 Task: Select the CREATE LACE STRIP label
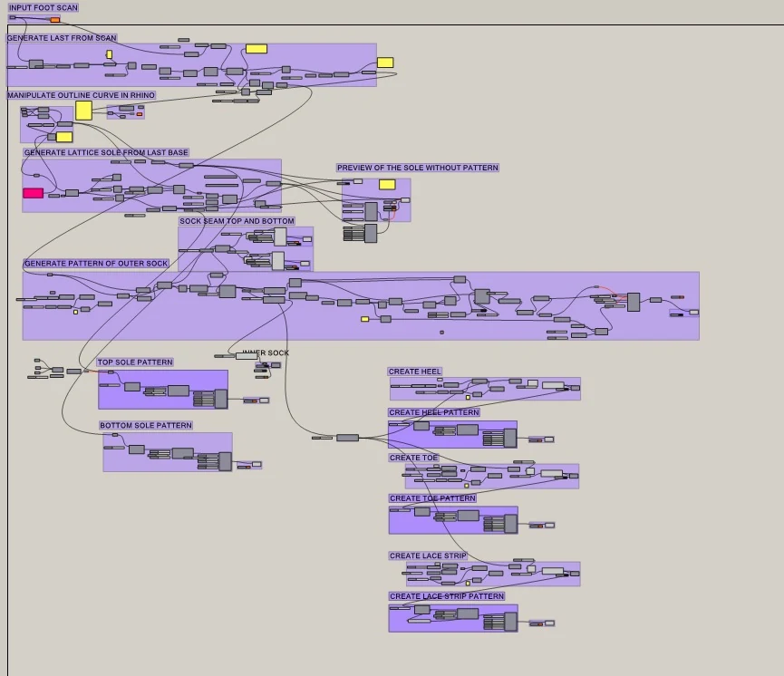tap(428, 556)
